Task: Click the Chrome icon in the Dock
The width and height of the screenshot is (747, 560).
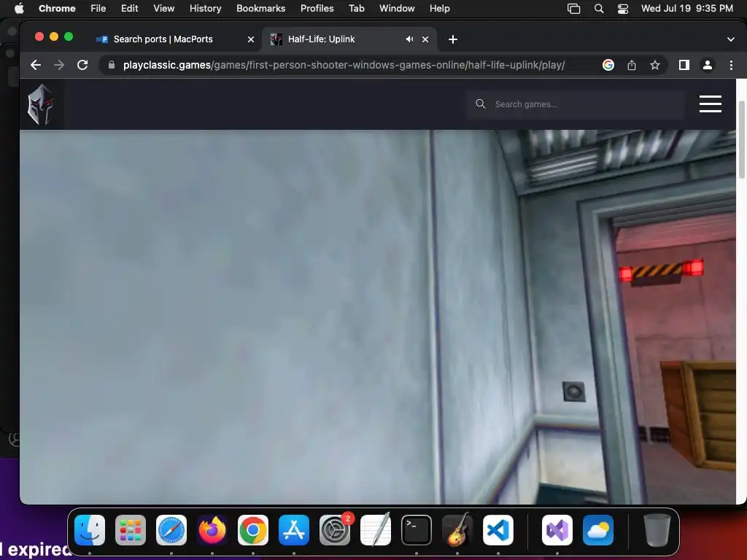Action: pyautogui.click(x=253, y=530)
